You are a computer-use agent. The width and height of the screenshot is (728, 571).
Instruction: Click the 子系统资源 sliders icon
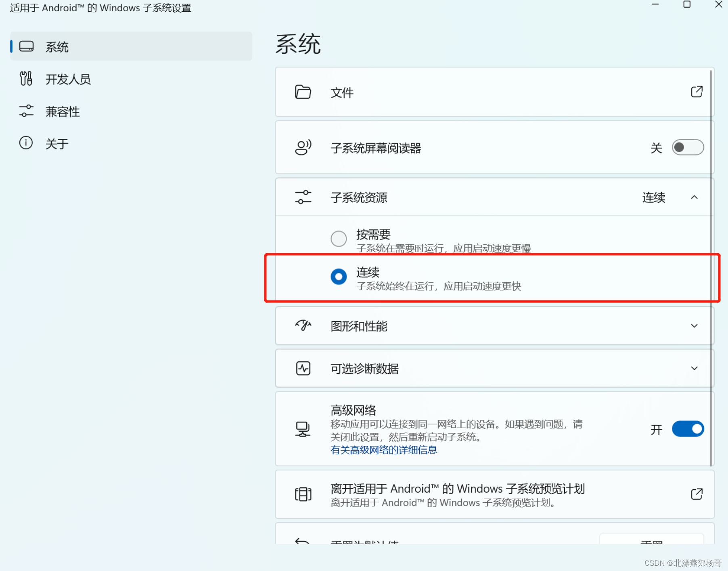click(303, 197)
